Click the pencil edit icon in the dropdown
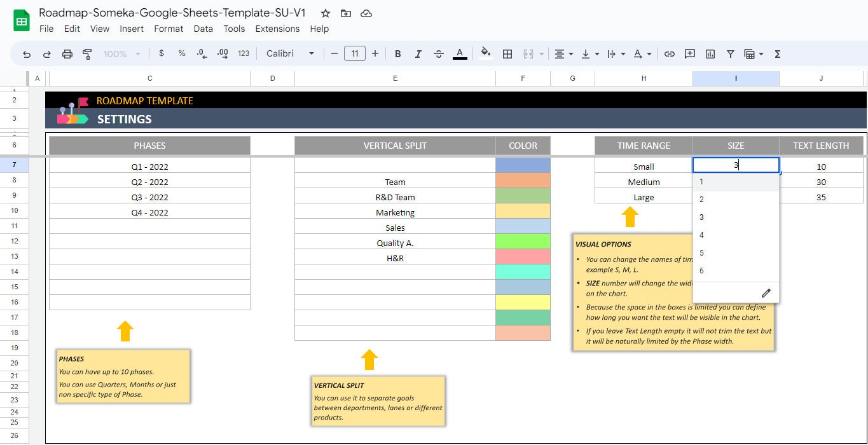 pos(766,292)
